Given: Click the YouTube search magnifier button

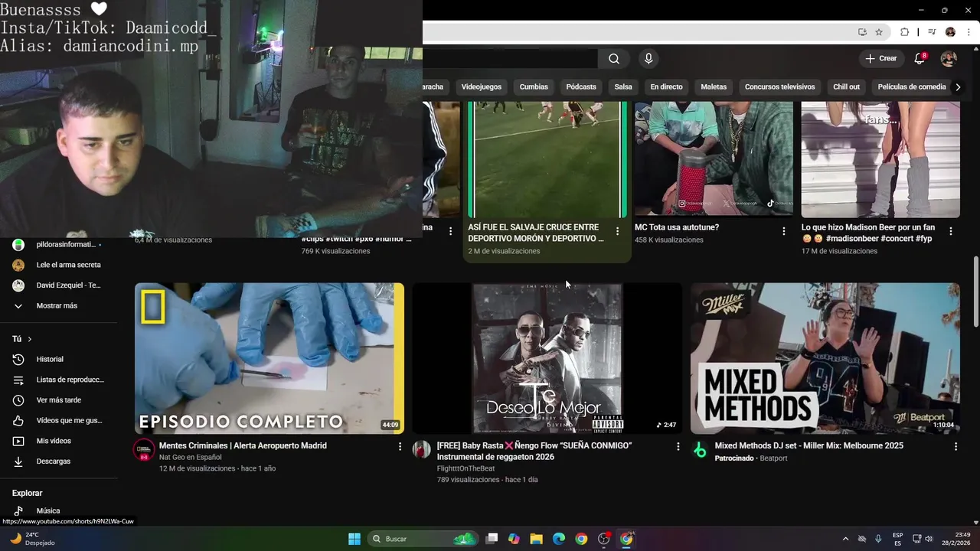Looking at the screenshot, I should 614,59.
